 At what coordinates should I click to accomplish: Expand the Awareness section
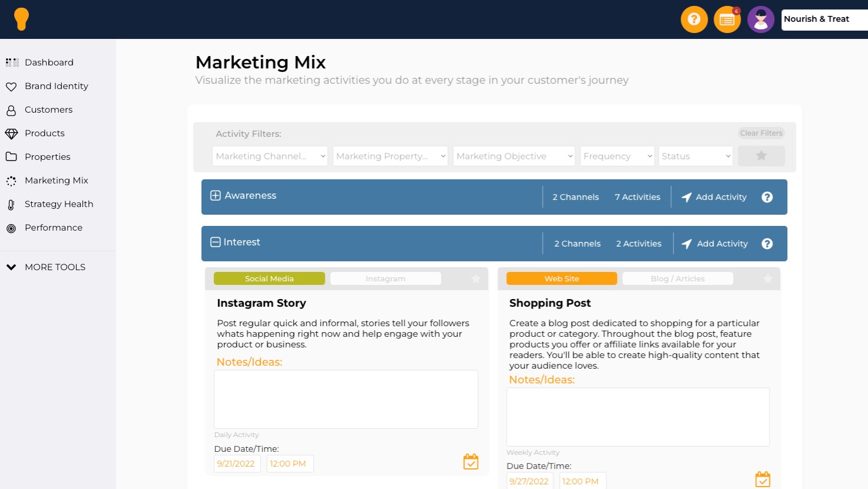(216, 195)
